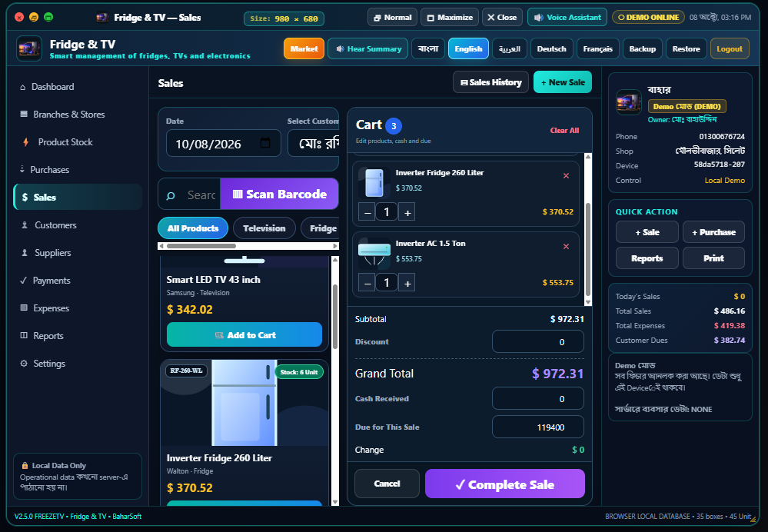
Task: Increase Inverter AC 1.5 Ton quantity
Action: [407, 283]
